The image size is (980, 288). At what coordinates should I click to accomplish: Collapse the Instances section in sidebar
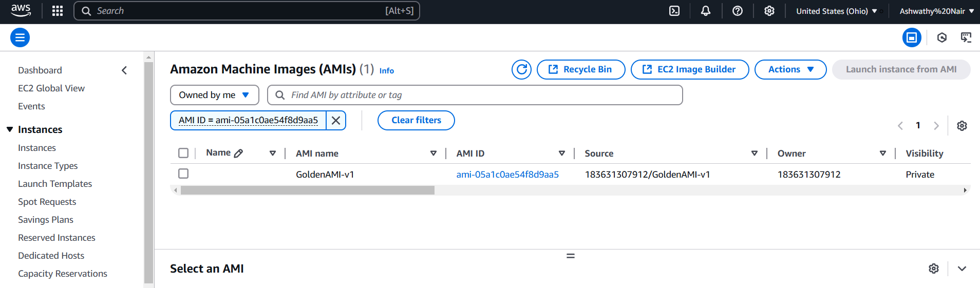(x=10, y=129)
